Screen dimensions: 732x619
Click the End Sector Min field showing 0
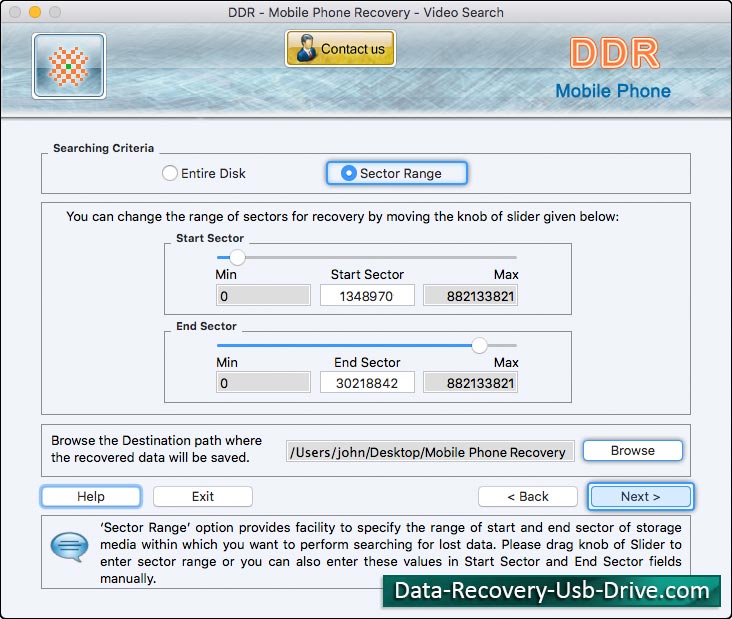(x=263, y=383)
